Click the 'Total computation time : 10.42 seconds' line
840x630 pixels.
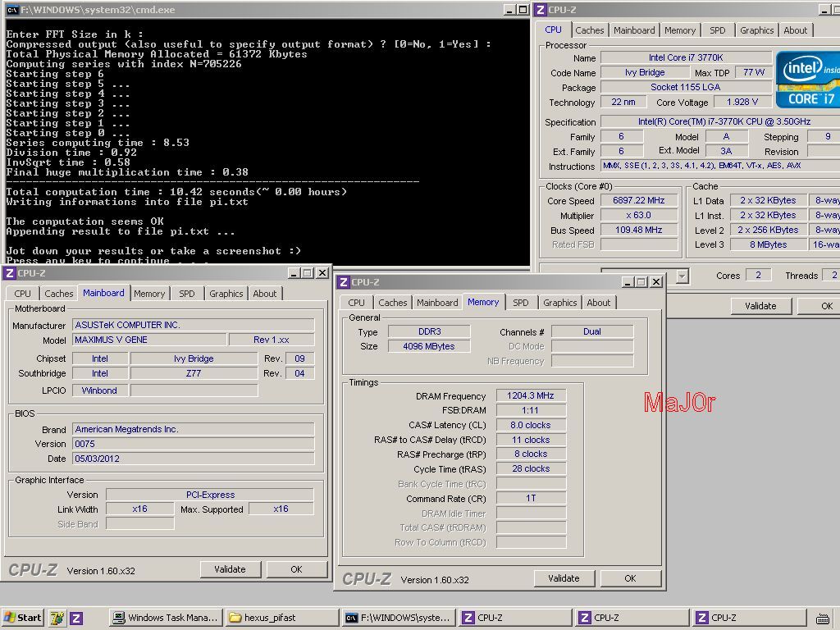176,192
